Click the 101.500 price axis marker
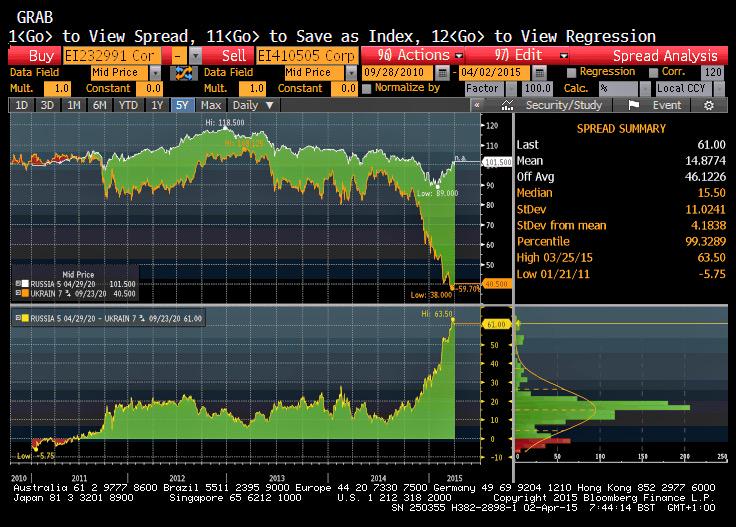736x527 pixels. coord(498,162)
